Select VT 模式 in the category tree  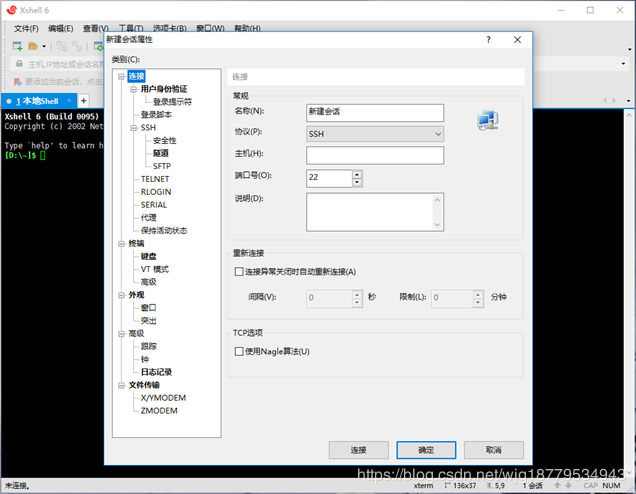(155, 269)
